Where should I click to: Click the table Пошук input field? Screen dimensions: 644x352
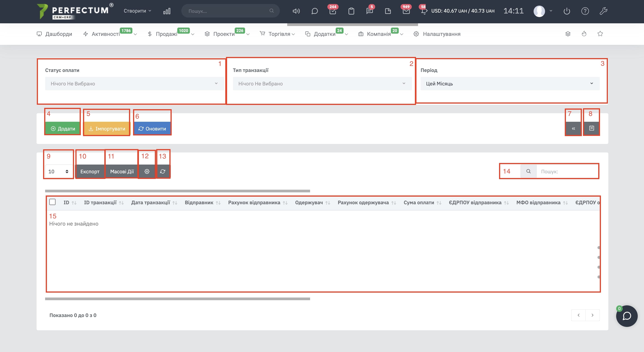(x=567, y=171)
